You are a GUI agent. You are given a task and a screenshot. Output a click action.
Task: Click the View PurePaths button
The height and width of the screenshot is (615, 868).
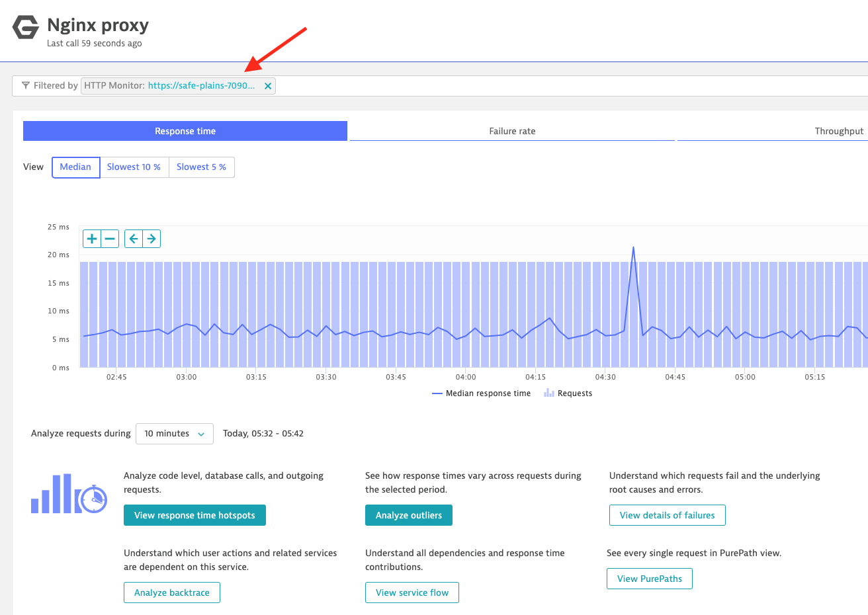650,579
